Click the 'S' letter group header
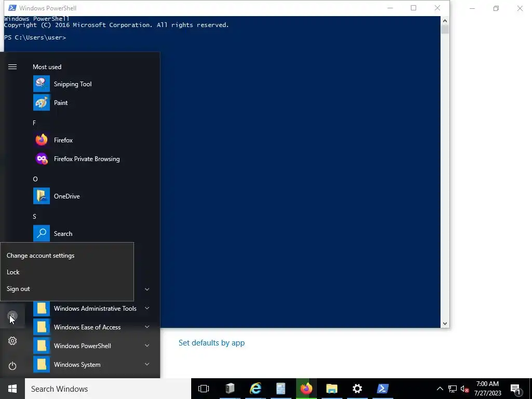Screen dimensions: 532x399 [x=34, y=216]
